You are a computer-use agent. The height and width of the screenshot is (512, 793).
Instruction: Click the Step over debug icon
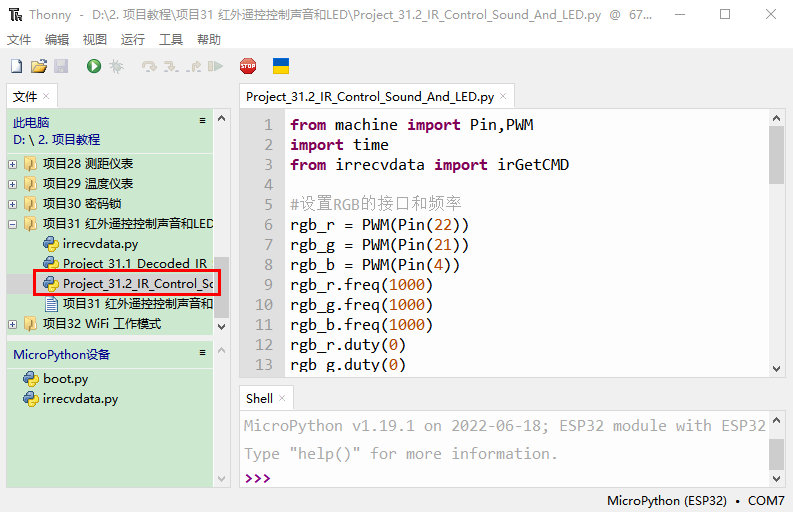pyautogui.click(x=149, y=66)
